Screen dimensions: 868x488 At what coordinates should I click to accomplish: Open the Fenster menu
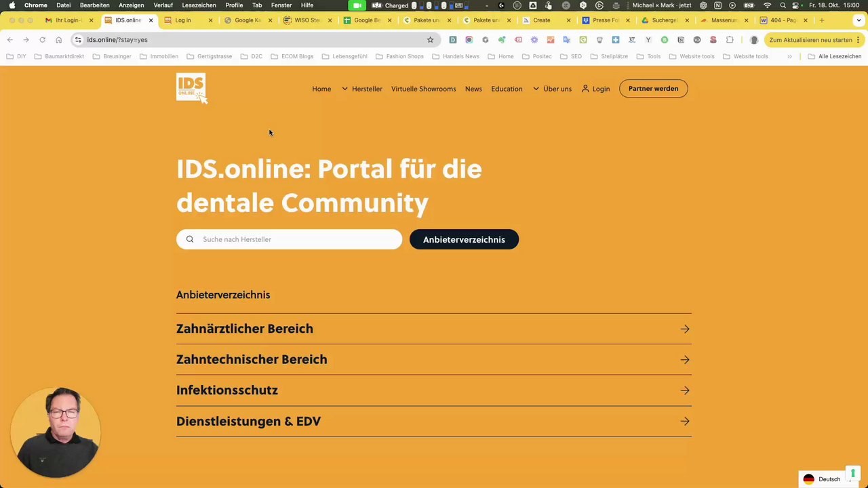[x=281, y=5]
